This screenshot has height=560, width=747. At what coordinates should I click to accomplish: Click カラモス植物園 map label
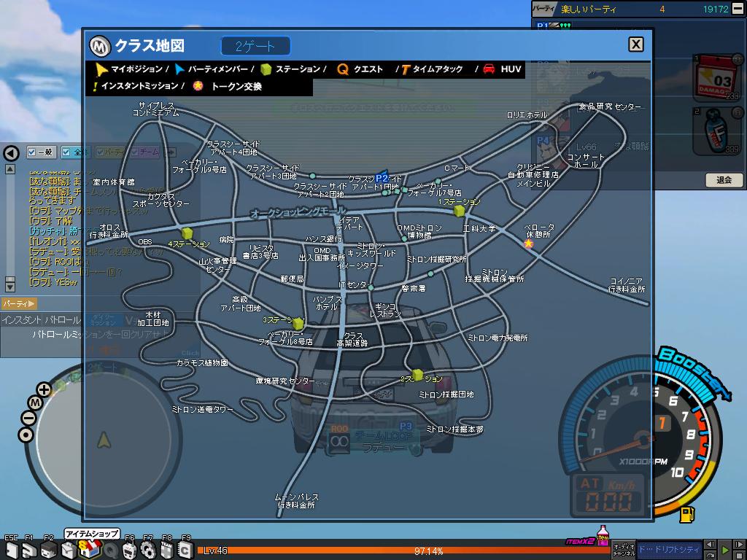coord(202,363)
